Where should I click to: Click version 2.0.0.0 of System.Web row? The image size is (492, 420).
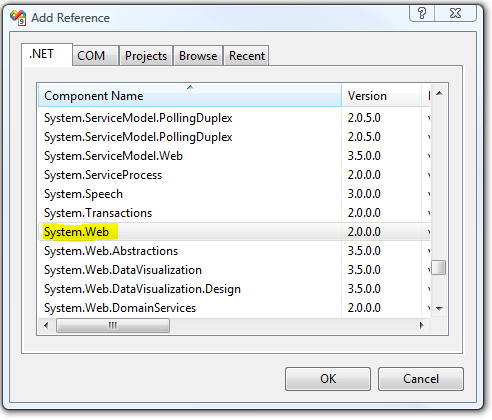(364, 232)
